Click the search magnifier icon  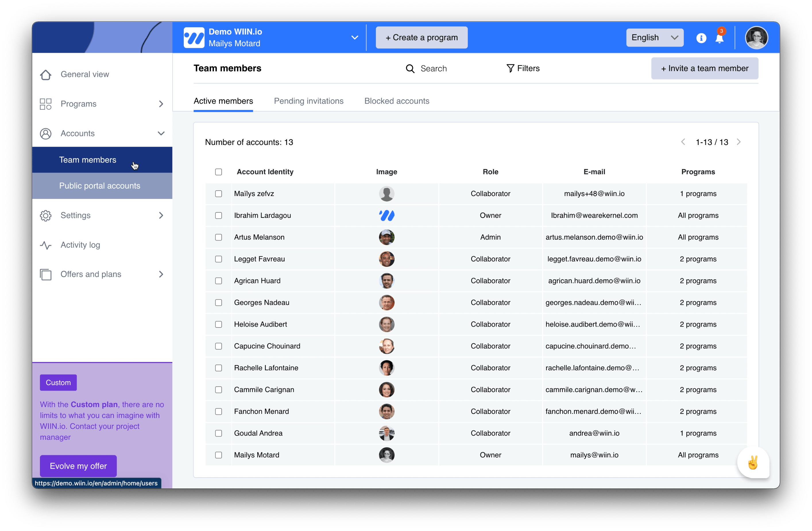click(x=411, y=67)
